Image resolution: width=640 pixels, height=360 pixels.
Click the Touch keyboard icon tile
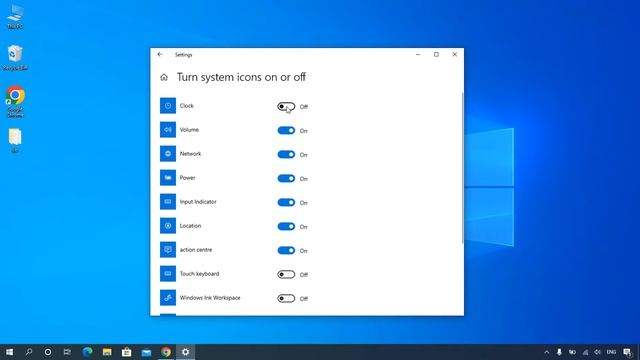(168, 274)
